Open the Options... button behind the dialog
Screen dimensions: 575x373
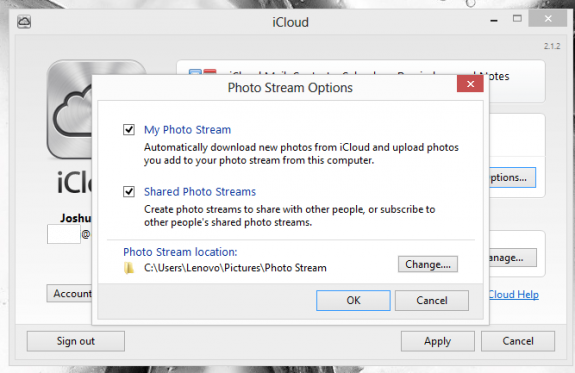click(512, 178)
